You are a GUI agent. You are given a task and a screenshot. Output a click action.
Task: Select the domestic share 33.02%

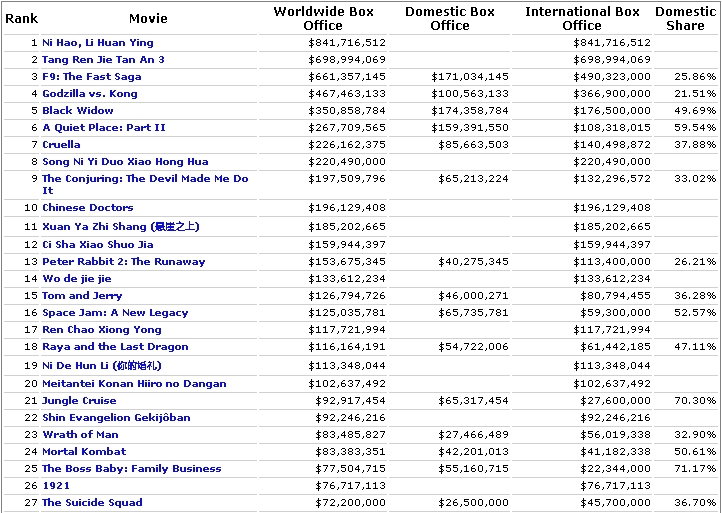click(x=695, y=179)
